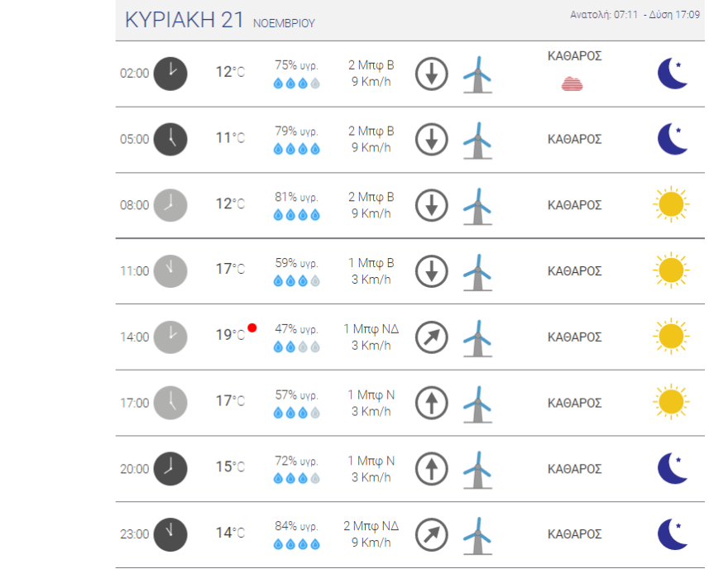Click the sun icon in the 17:00 row
The image size is (728, 569).
pos(671,403)
